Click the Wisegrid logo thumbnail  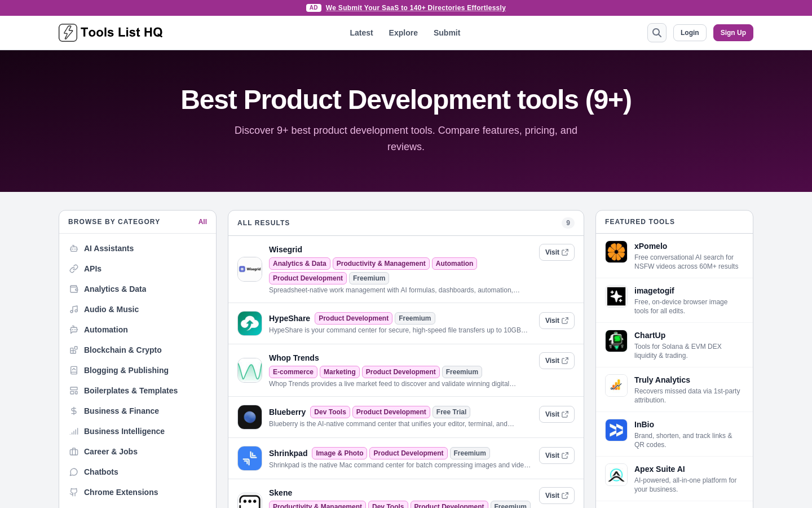[x=250, y=269]
